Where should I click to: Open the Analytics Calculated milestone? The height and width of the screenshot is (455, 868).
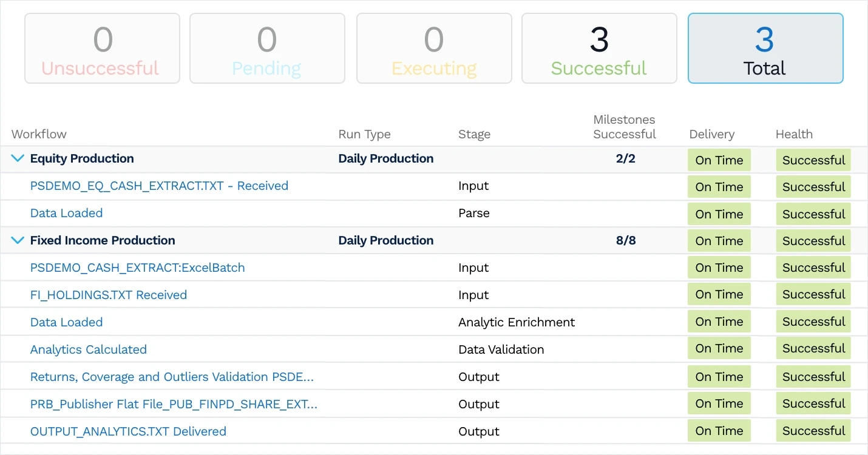point(88,349)
